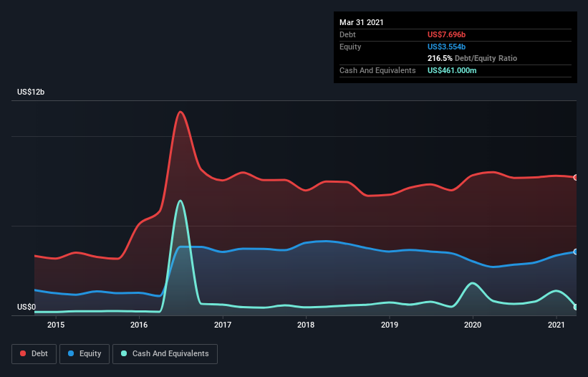Screen dimensions: 588x377
Task: Click the 2021 x-axis label
Action: (x=556, y=325)
